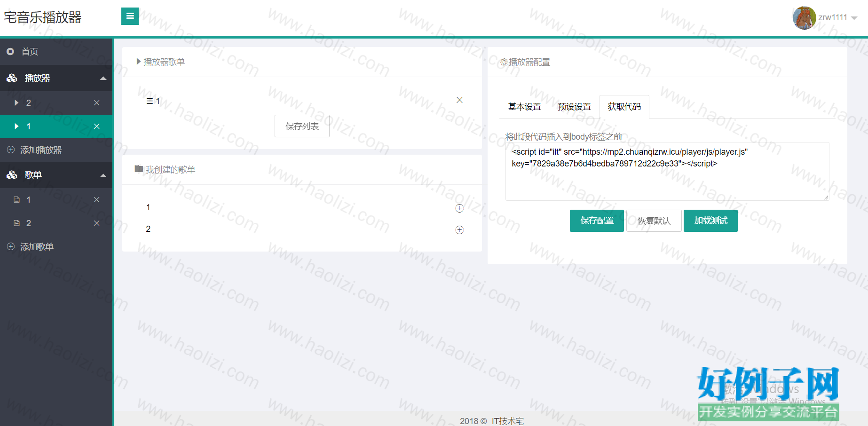Click the 恢复默认 button
The height and width of the screenshot is (426, 868).
[654, 221]
